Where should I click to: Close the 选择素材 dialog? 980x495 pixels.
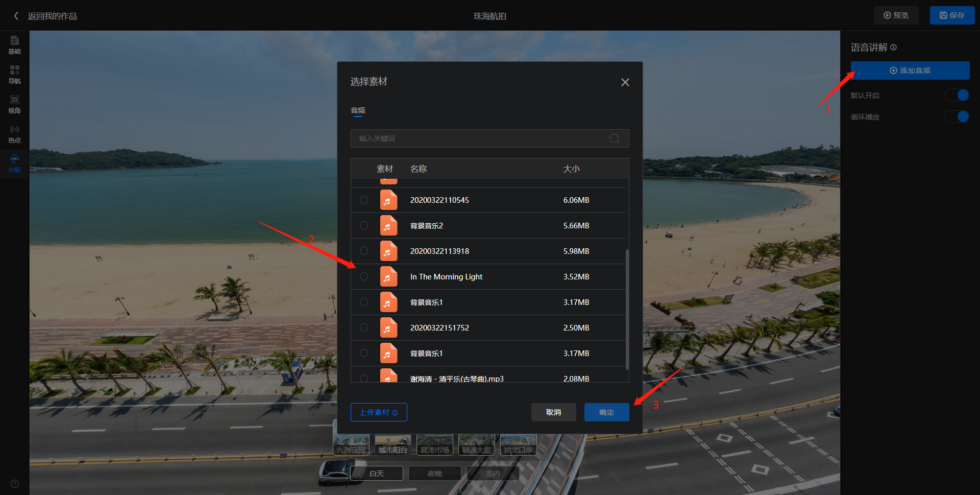pyautogui.click(x=625, y=82)
